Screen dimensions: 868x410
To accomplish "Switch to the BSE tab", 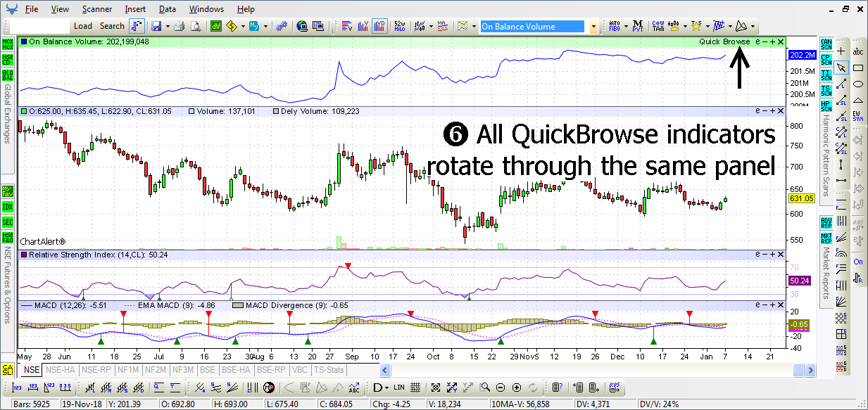I will (207, 369).
